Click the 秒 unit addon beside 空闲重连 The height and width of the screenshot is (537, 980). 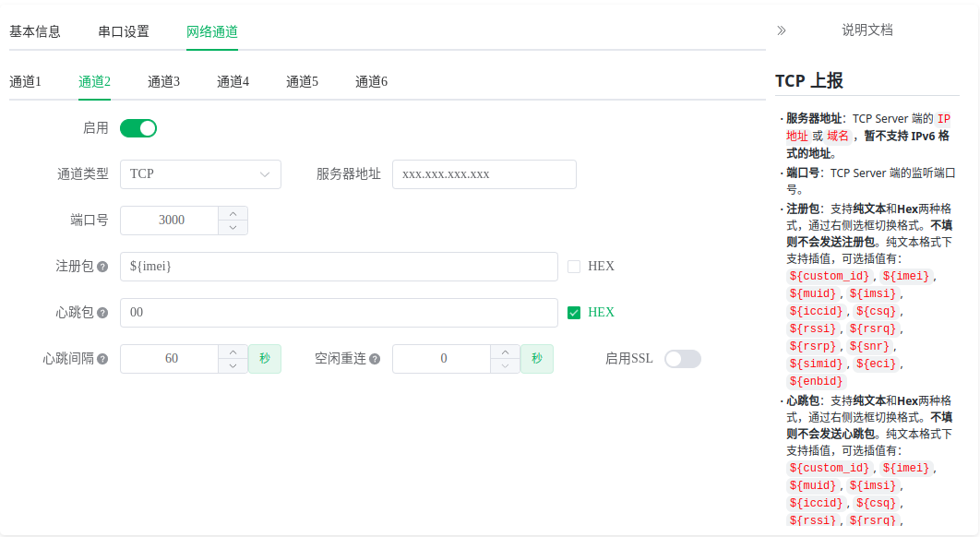click(537, 359)
